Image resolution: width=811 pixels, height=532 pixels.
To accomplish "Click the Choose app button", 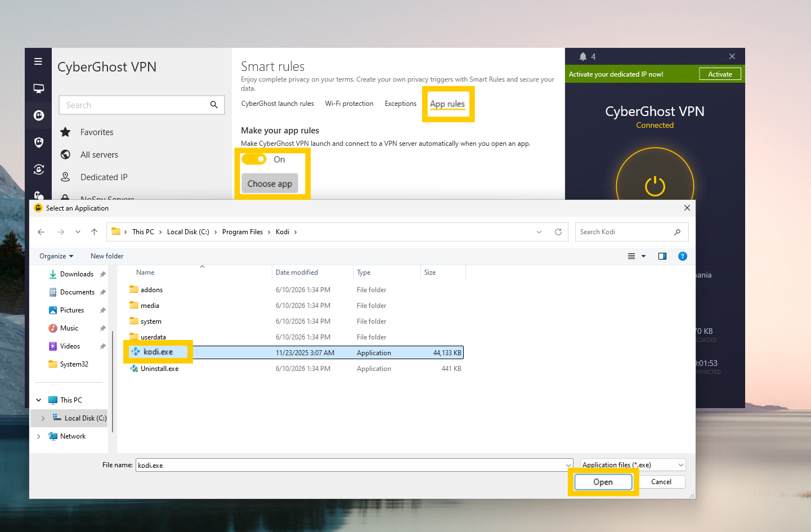I will coord(270,184).
